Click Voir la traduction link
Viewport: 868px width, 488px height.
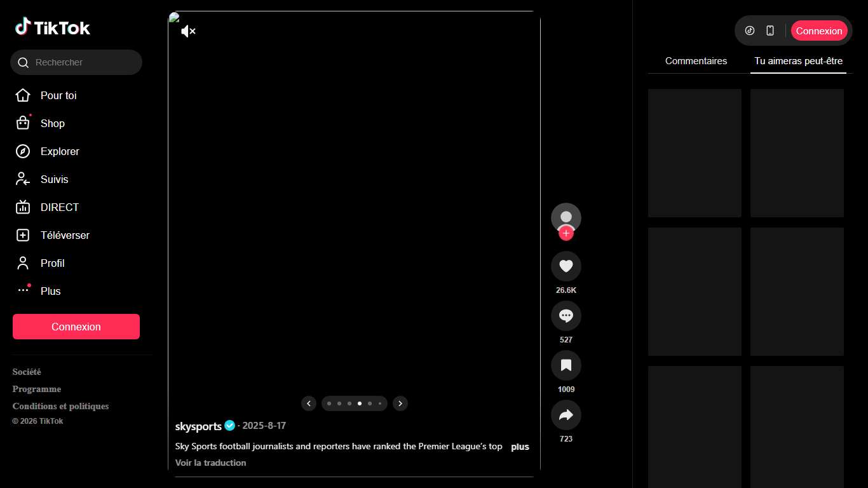pos(210,463)
